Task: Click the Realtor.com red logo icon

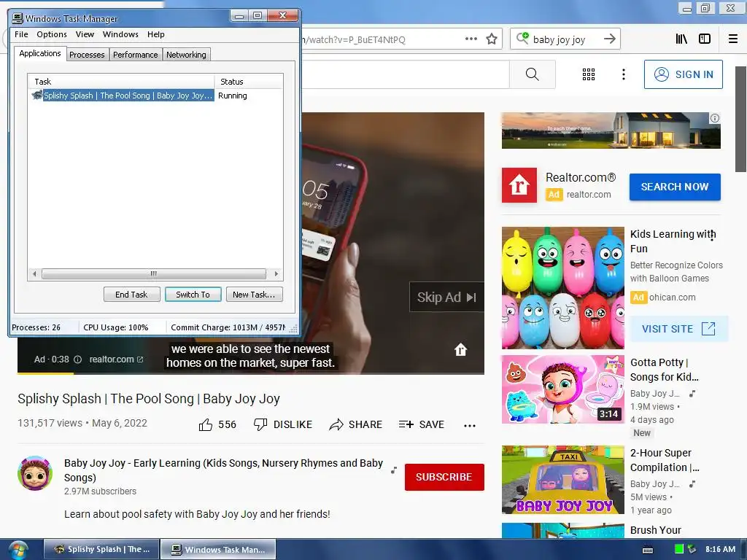Action: (x=519, y=185)
